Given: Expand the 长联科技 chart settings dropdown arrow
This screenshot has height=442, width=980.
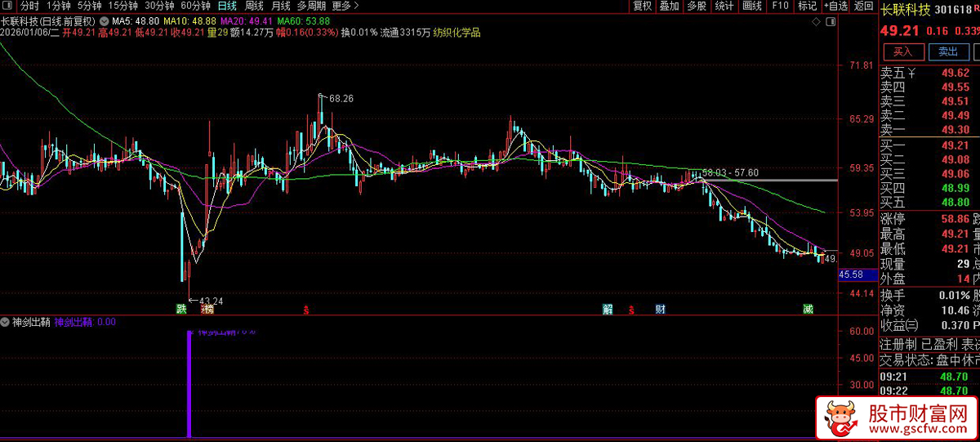Looking at the screenshot, I should pos(103,20).
